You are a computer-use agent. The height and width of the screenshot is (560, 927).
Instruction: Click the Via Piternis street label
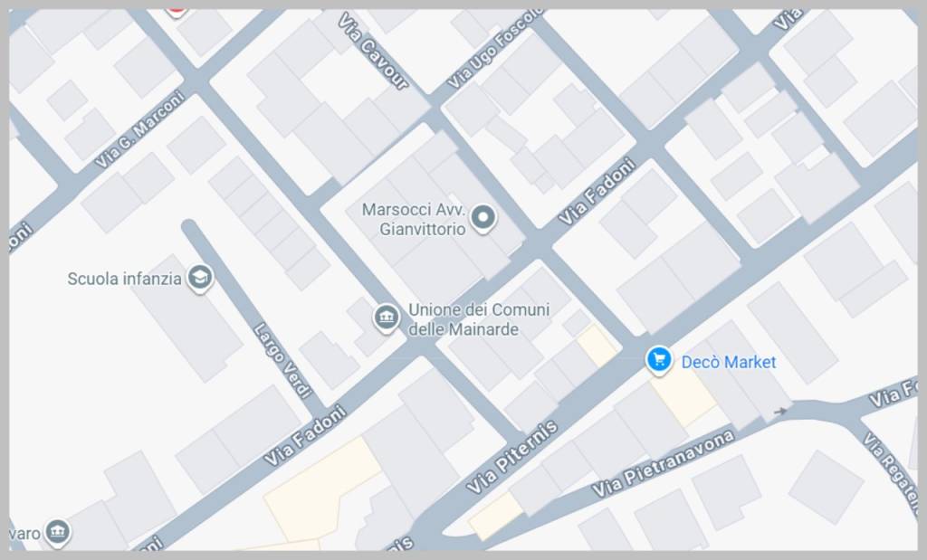click(511, 457)
